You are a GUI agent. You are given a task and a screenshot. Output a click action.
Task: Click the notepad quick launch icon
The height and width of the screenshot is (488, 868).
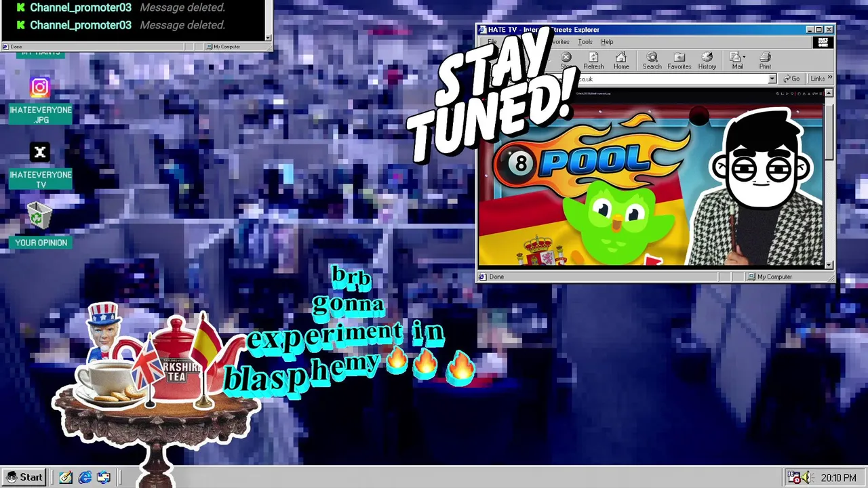(66, 477)
